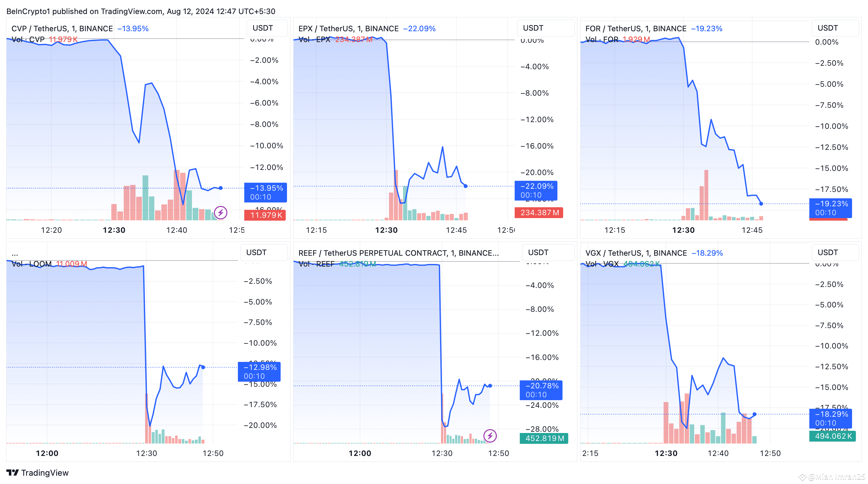Click the red 234.387 M volume label
868x484 pixels.
click(x=539, y=213)
